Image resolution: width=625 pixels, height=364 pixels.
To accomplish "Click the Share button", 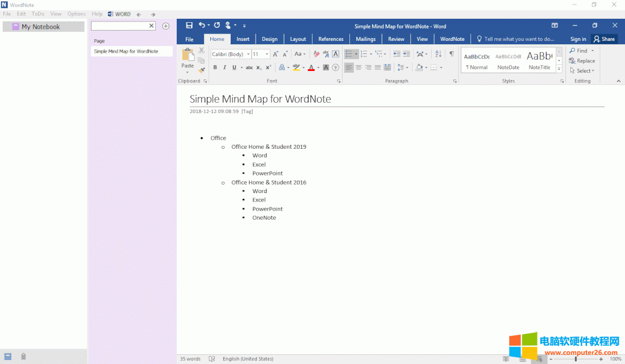I will (x=604, y=39).
